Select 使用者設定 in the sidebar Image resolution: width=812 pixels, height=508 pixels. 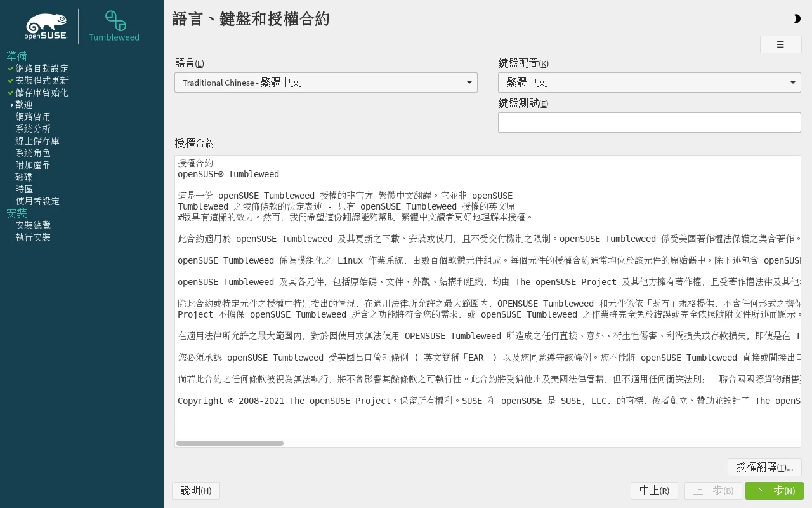pos(37,201)
